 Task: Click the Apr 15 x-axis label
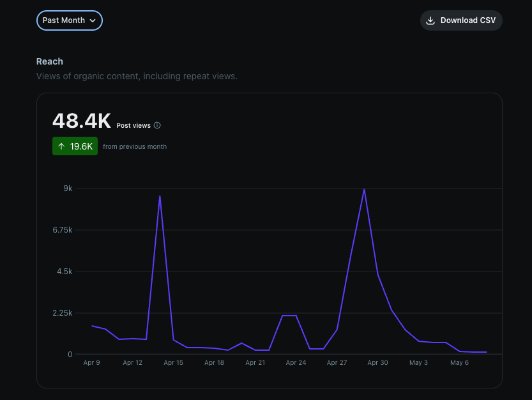(x=173, y=363)
